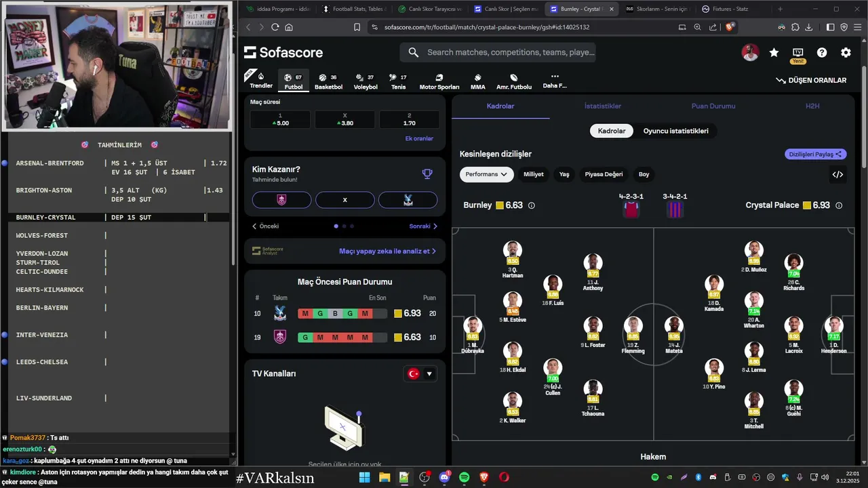
Task: Switch to the H2H tab
Action: click(812, 106)
